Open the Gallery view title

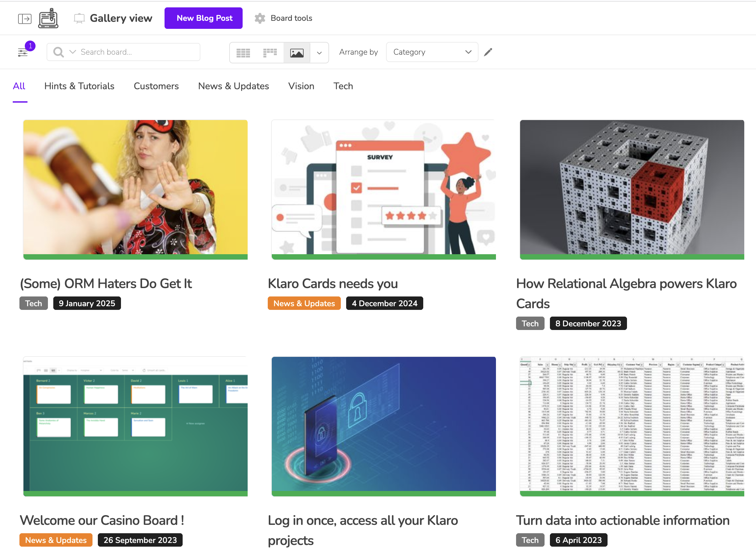point(121,18)
